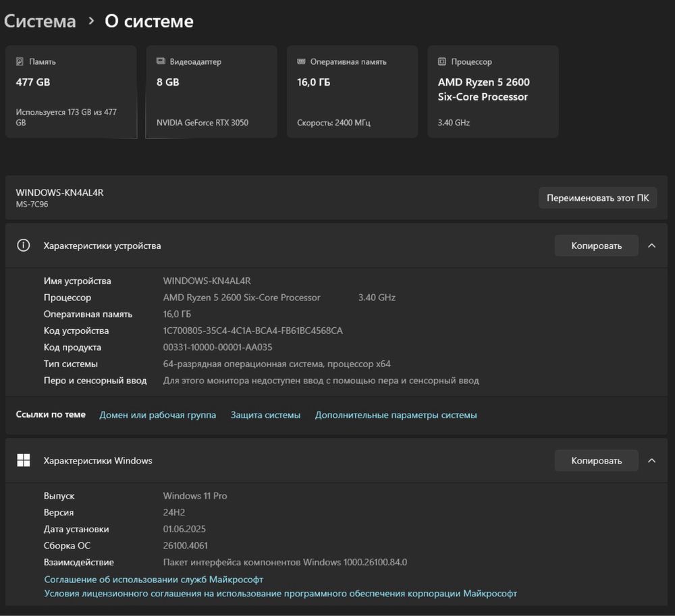Click Пакет интерфейса компонентов Windows 1000.26100.84.0
675x616 pixels.
pos(285,562)
